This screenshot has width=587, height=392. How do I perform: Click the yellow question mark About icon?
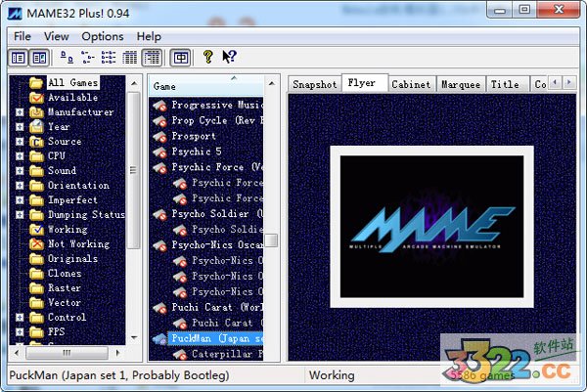207,58
